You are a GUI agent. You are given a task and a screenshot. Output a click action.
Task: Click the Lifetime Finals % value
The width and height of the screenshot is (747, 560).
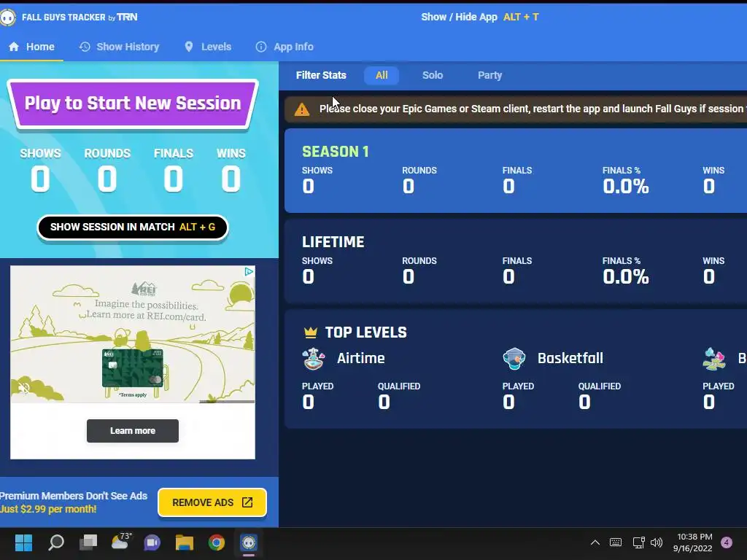(625, 276)
